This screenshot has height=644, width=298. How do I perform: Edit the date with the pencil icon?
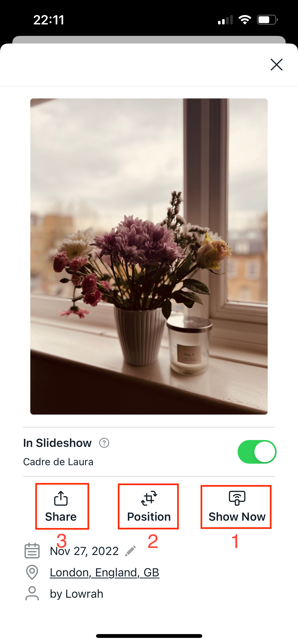pyautogui.click(x=130, y=551)
